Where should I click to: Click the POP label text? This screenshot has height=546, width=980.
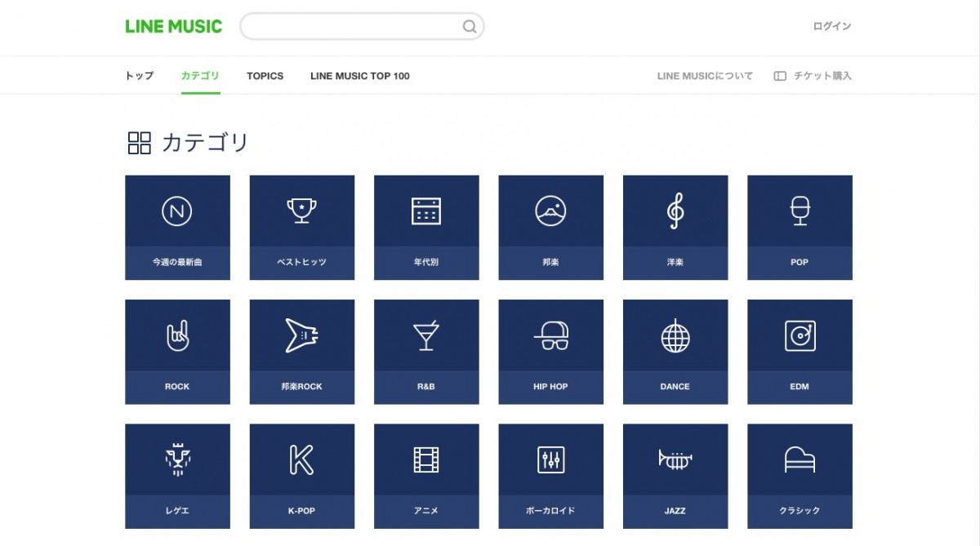(800, 262)
